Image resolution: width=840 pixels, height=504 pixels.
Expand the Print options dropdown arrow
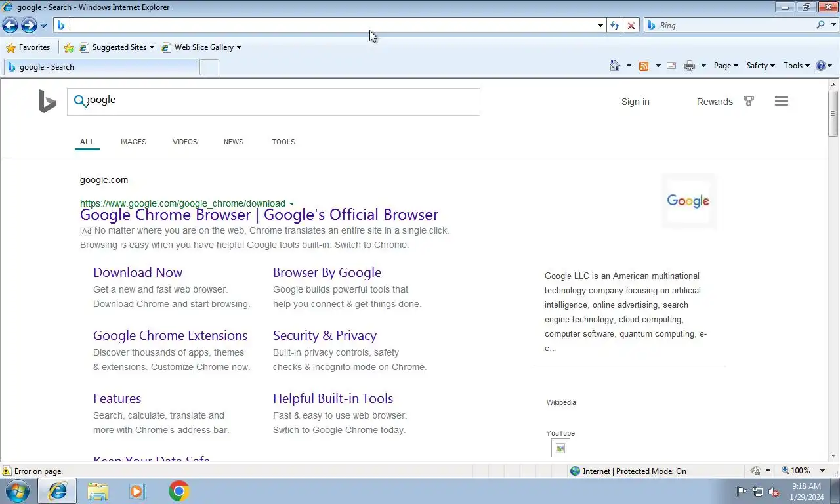703,66
